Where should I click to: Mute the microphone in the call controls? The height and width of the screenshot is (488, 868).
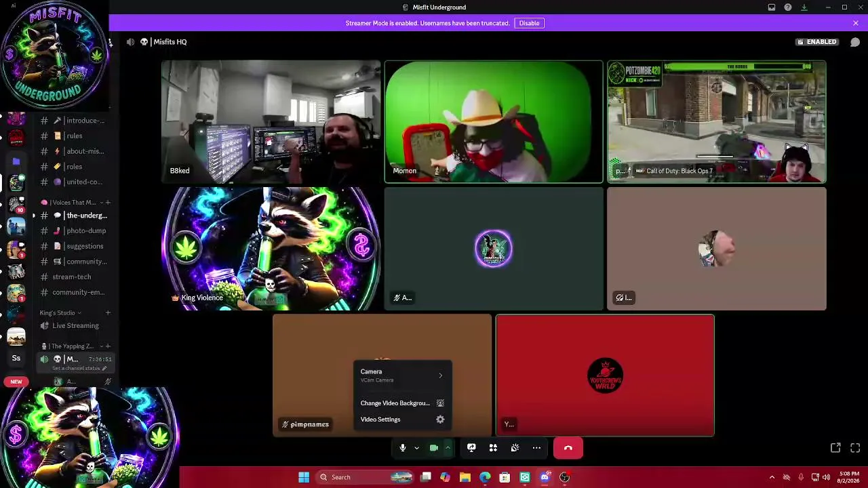pos(402,448)
